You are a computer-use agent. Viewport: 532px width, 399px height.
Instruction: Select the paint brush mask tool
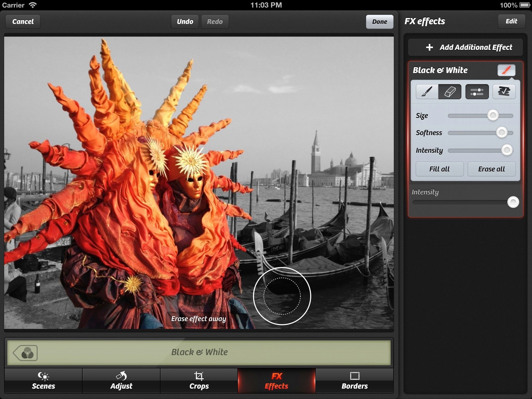pyautogui.click(x=427, y=92)
